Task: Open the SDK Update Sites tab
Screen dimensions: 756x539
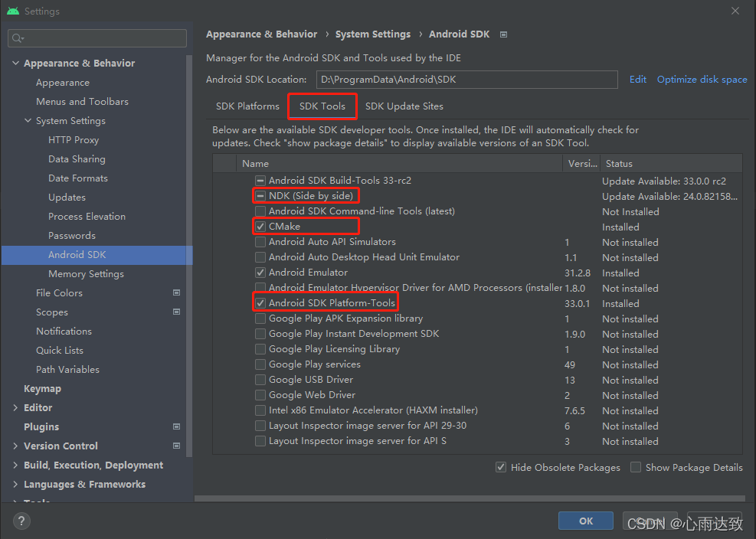Action: [x=404, y=106]
